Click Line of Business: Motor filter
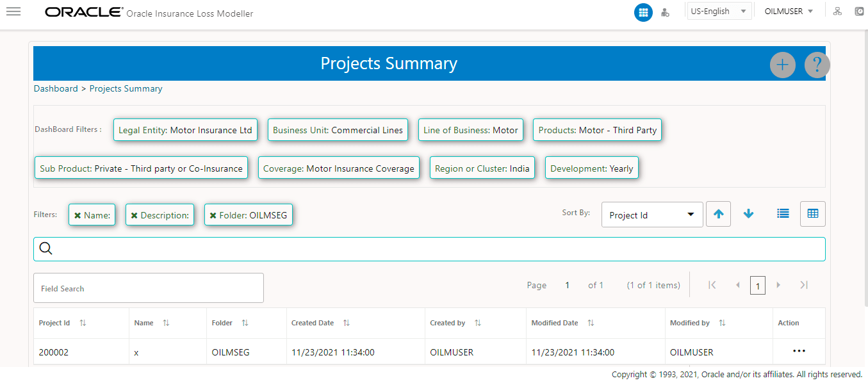Image resolution: width=868 pixels, height=383 pixels. point(471,130)
